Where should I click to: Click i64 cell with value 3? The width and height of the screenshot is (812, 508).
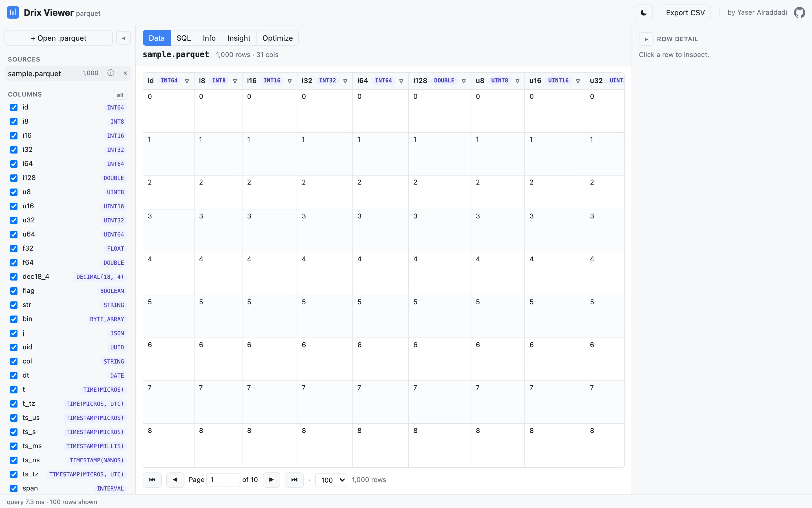click(x=381, y=231)
